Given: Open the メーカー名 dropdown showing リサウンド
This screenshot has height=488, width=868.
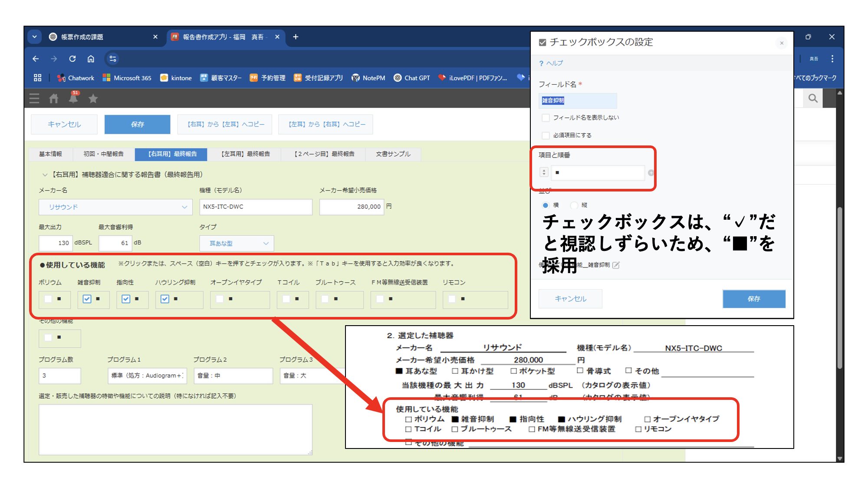Looking at the screenshot, I should coord(115,207).
